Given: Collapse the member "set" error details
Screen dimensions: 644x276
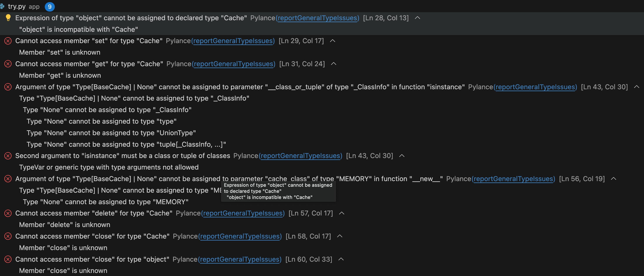Looking at the screenshot, I should point(333,40).
